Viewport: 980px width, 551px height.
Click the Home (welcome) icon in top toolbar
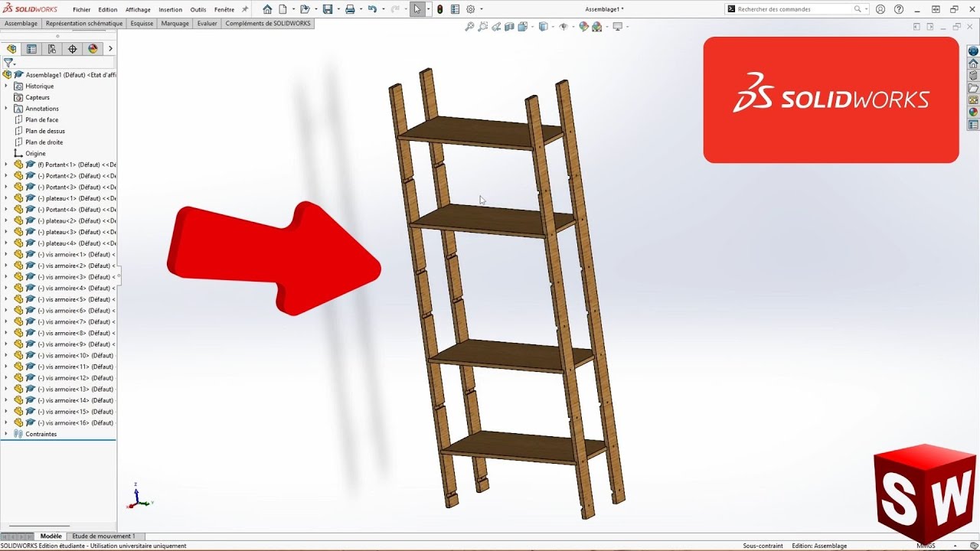[x=267, y=9]
